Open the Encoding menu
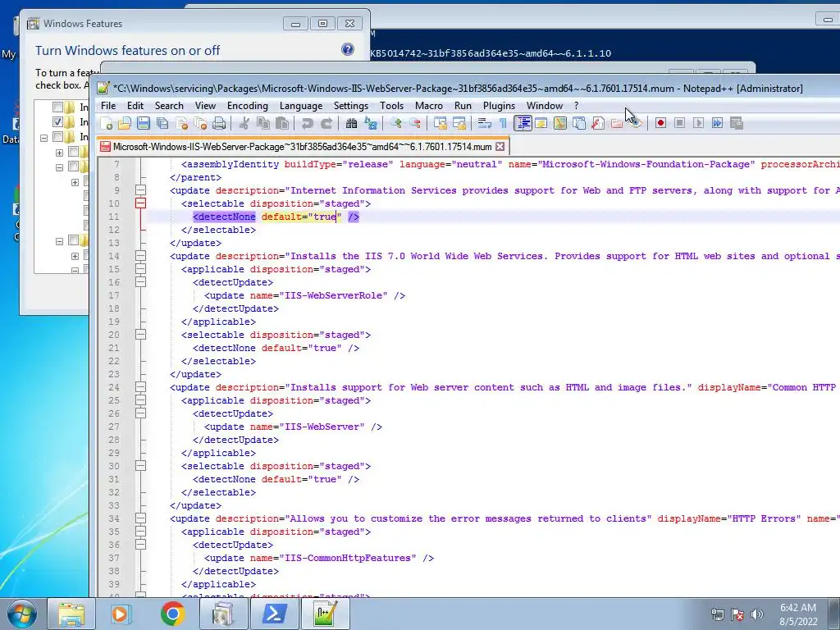Viewport: 840px width, 630px height. (248, 106)
